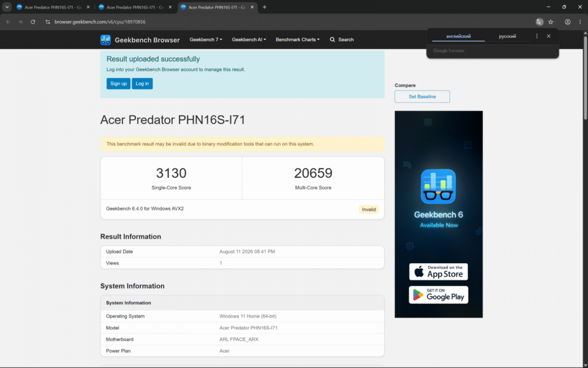Click the 20659 multi-core score
The image size is (588, 368).
click(x=313, y=173)
